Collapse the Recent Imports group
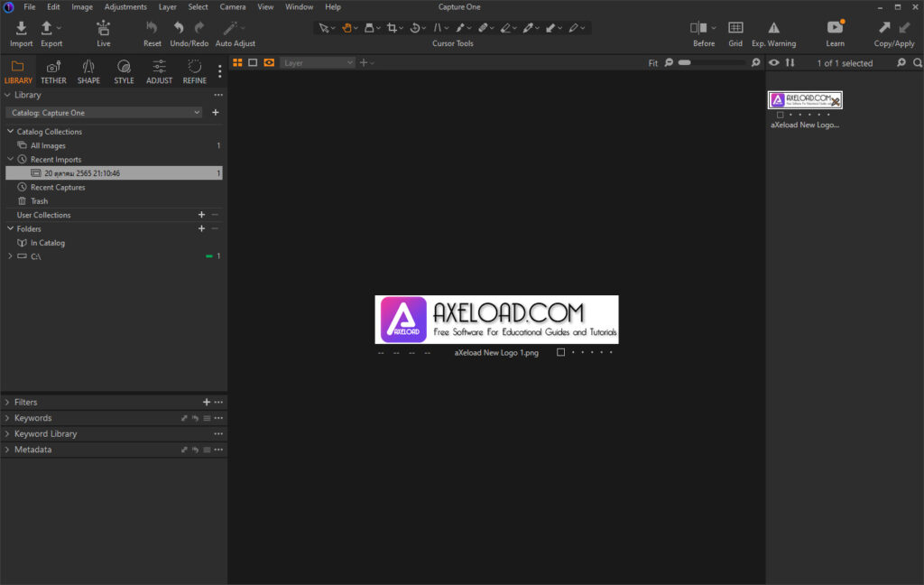The image size is (924, 585). (10, 159)
